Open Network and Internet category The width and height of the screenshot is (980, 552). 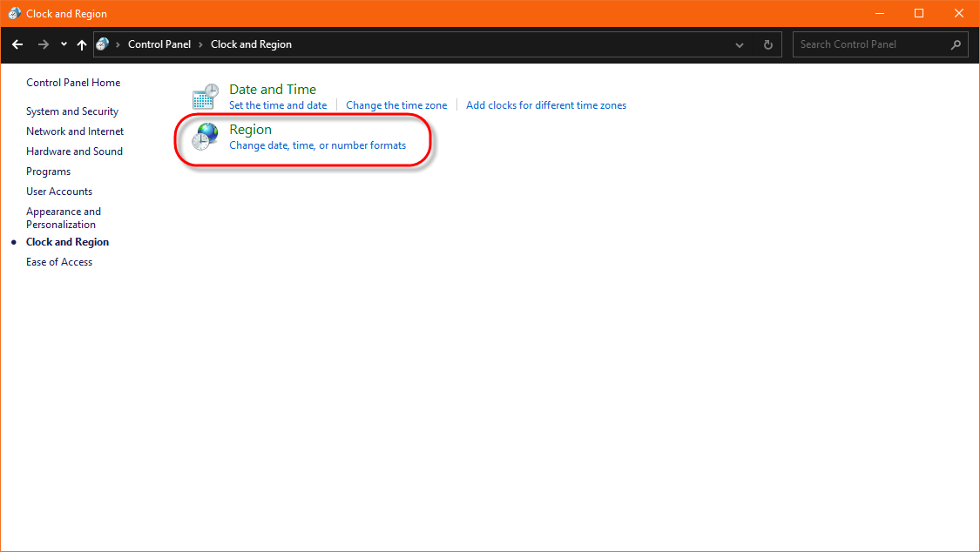pyautogui.click(x=75, y=131)
